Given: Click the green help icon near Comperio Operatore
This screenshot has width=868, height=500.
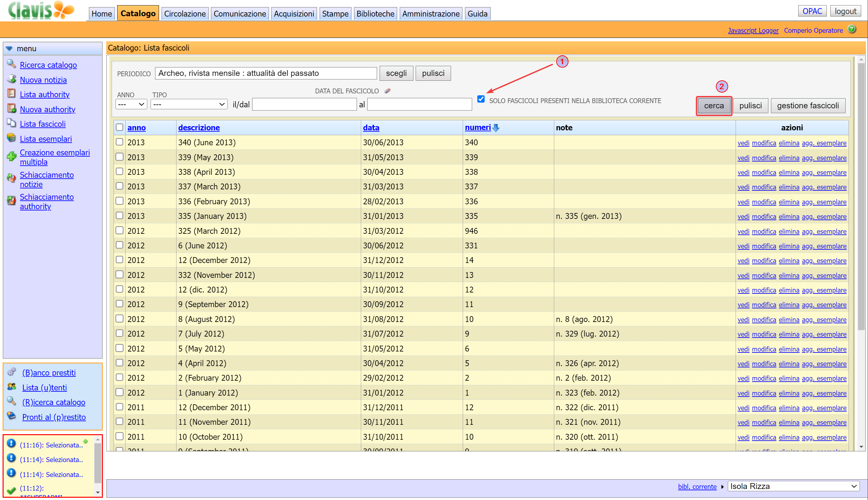Looking at the screenshot, I should point(851,30).
